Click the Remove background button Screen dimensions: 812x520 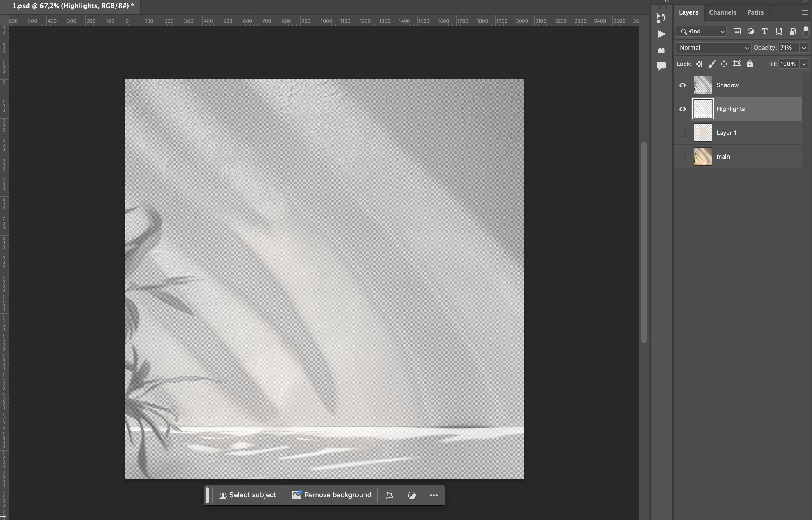click(331, 495)
